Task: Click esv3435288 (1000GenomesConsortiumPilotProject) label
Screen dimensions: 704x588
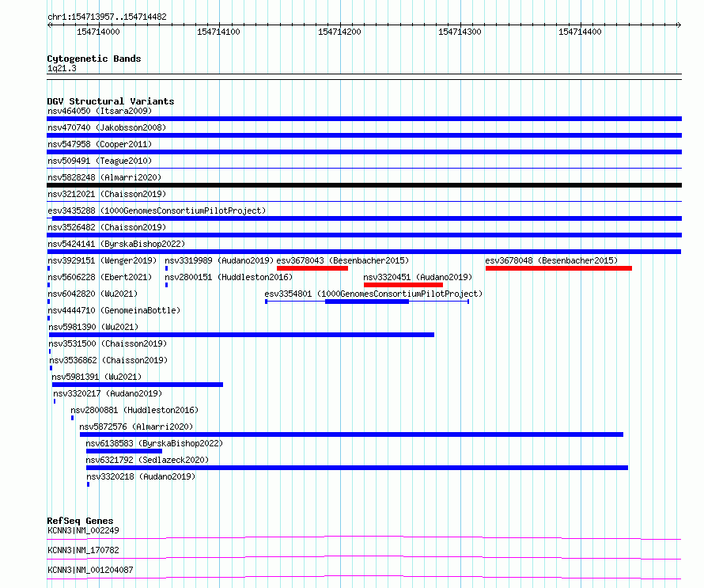Action: (x=157, y=211)
